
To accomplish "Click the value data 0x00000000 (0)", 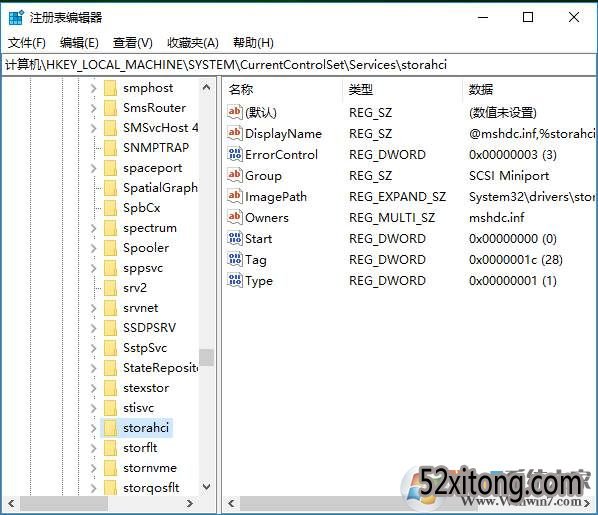I will click(x=513, y=239).
